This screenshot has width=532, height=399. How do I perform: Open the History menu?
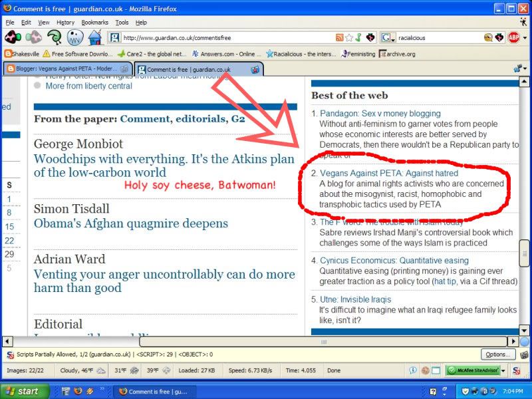(65, 23)
